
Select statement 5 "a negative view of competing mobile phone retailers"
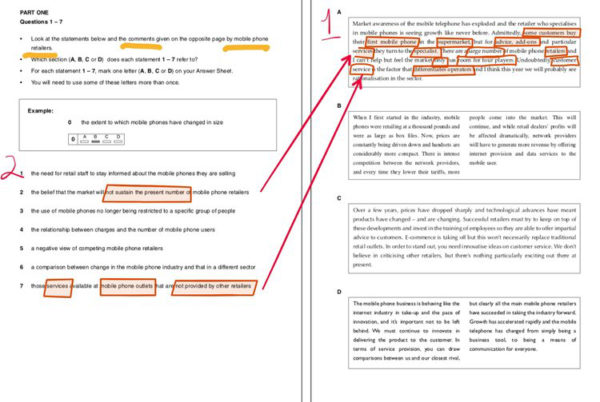point(97,248)
